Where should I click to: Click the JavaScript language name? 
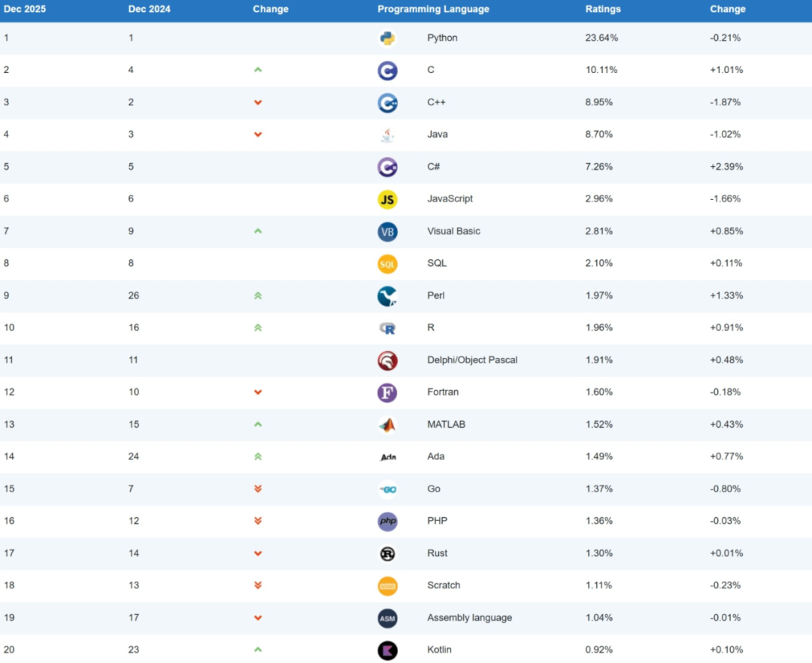tap(450, 198)
